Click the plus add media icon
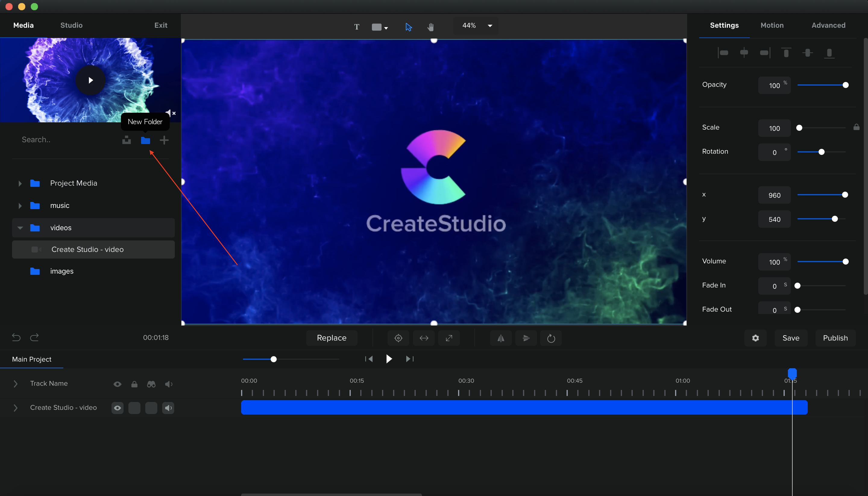Screen dimensions: 868x496 coord(164,140)
